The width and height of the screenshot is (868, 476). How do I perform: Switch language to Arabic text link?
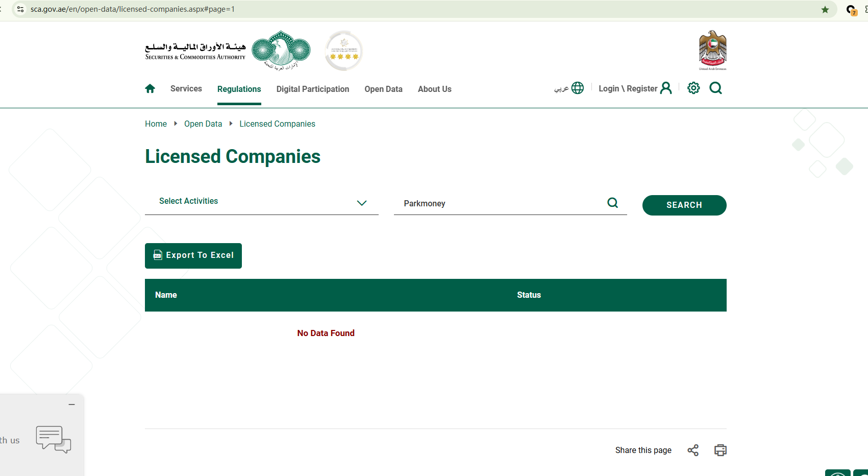pos(561,89)
